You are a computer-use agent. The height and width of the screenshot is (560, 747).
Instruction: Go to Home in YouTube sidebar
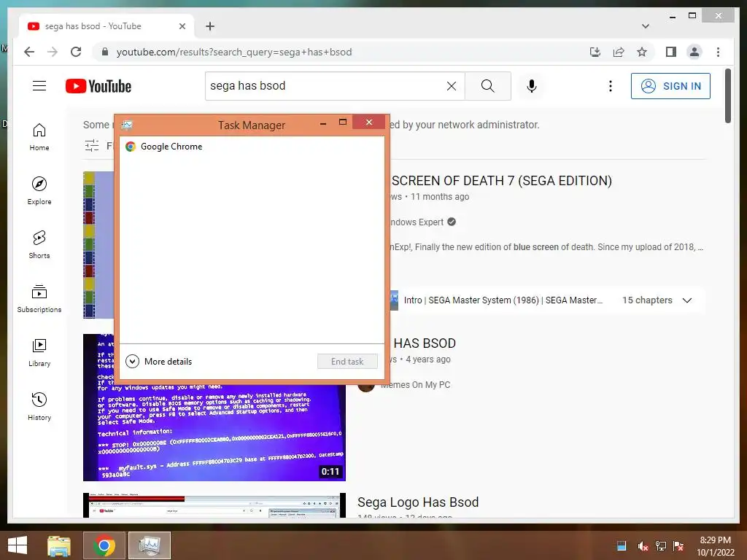coord(39,137)
